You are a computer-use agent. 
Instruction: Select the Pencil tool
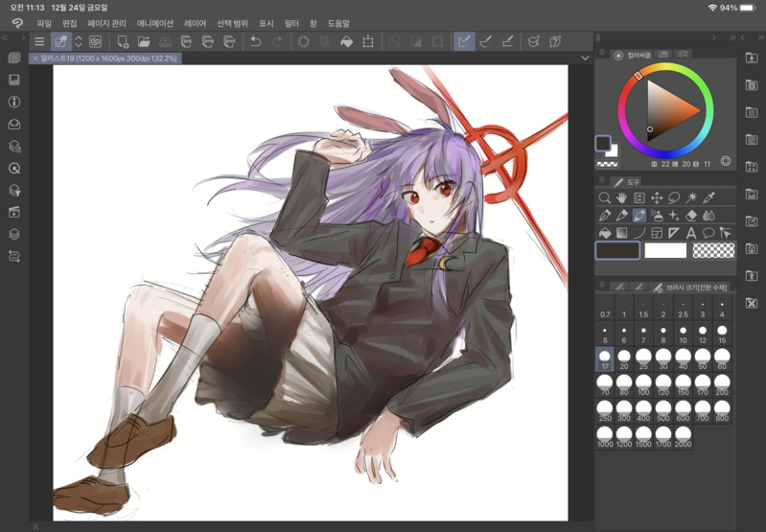[621, 216]
